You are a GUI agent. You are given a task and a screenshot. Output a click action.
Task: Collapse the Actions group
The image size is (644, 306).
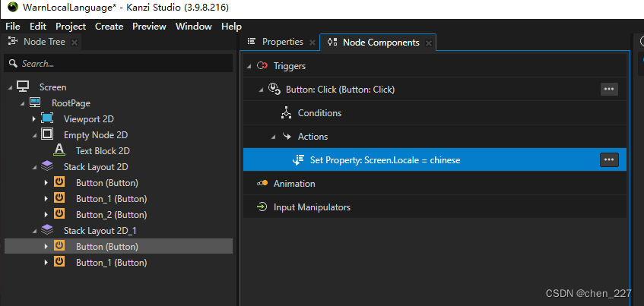(273, 137)
